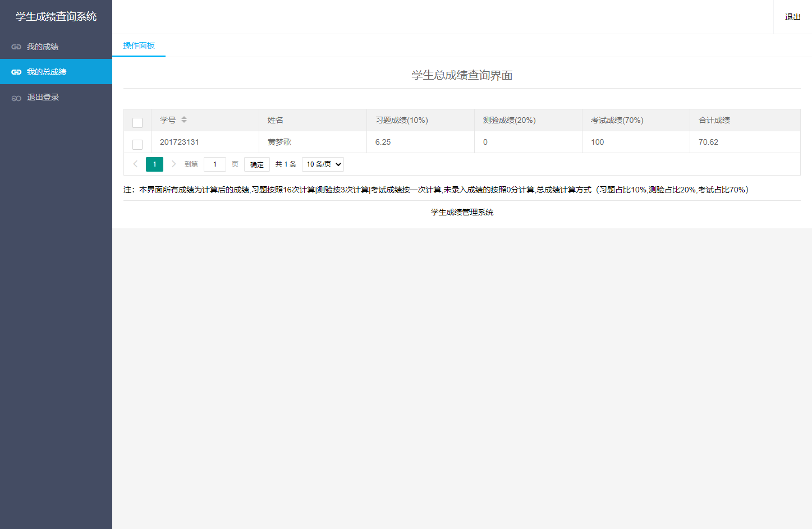Click the chain-link icon beside 我的成绩
812x529 pixels.
(16, 47)
